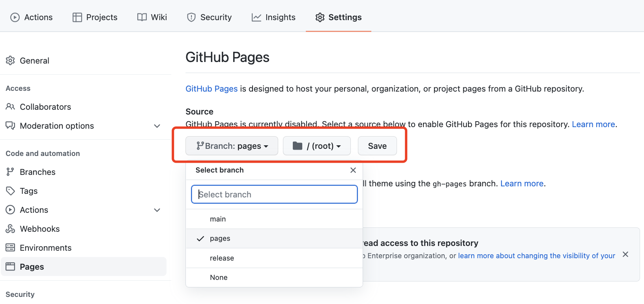Click the Source section label
Viewport: 644px width, 304px height.
(199, 112)
